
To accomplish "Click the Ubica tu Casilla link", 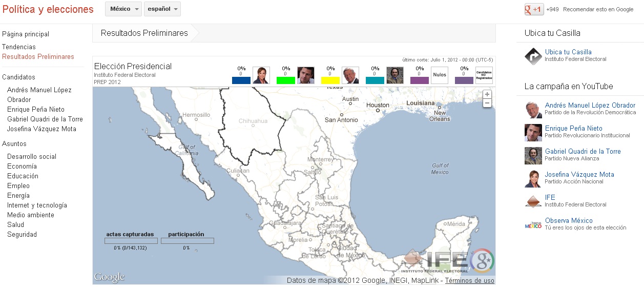I will (568, 52).
